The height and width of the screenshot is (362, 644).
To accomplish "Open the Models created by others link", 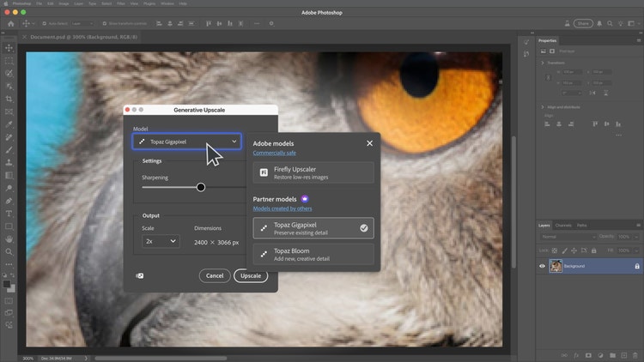I will (x=283, y=208).
